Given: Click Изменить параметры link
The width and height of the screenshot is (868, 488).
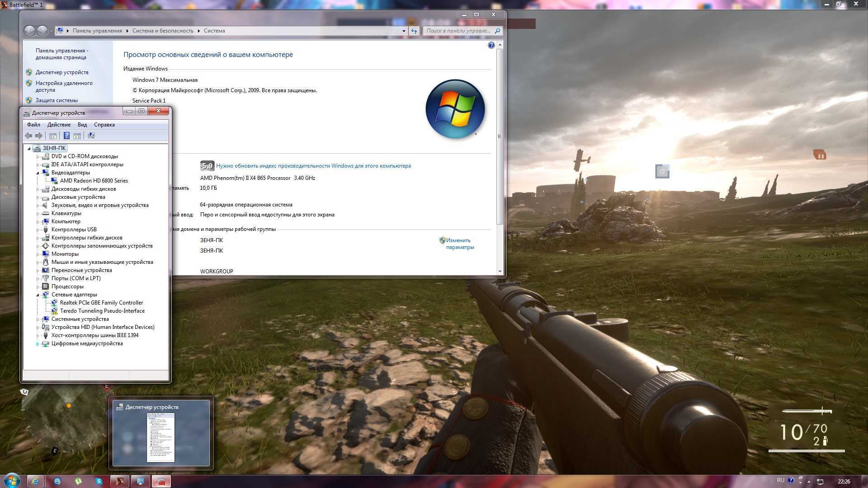Looking at the screenshot, I should point(460,244).
